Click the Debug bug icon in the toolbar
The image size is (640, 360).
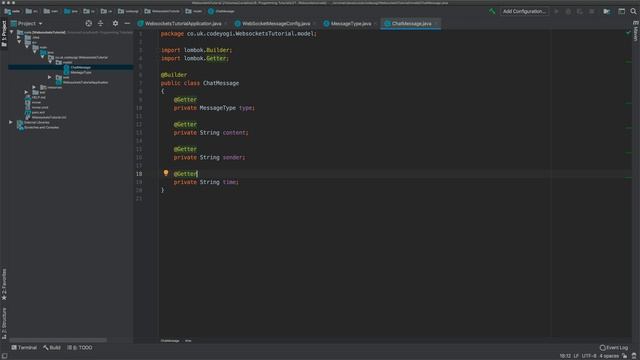pos(568,11)
